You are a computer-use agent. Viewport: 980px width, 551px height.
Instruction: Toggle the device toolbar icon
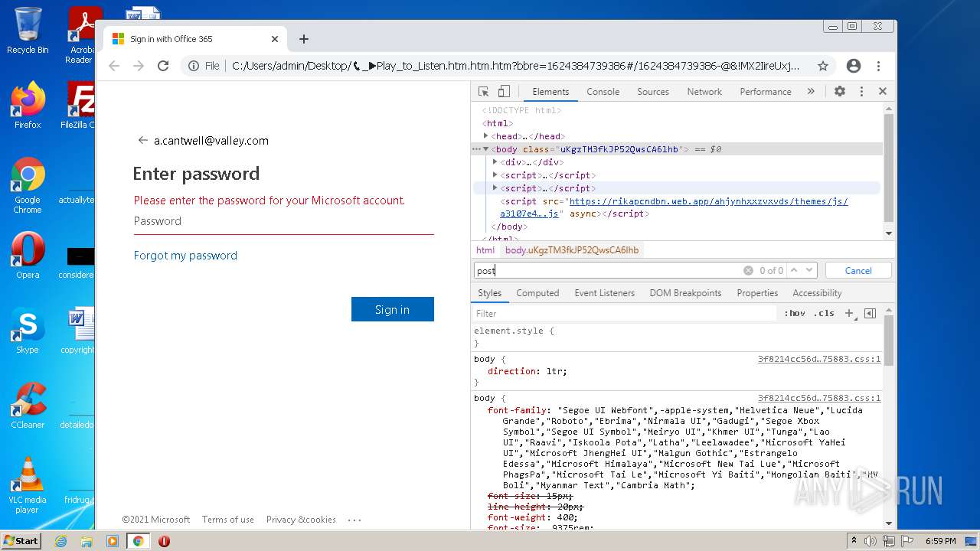point(504,91)
